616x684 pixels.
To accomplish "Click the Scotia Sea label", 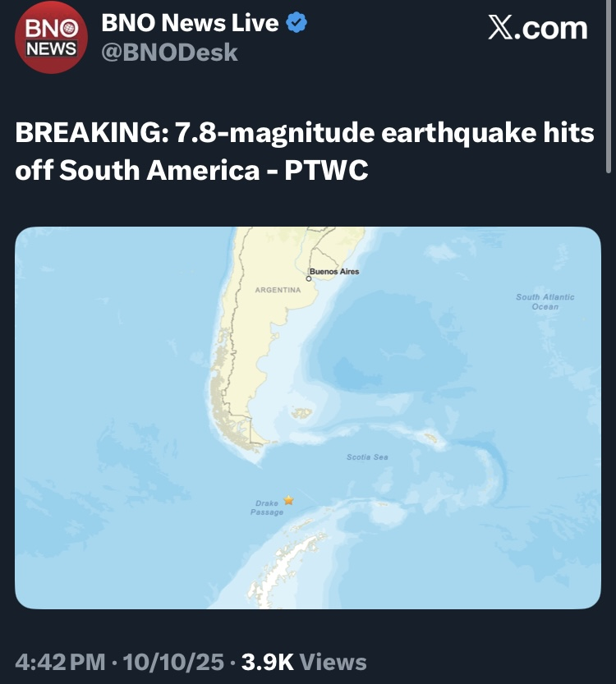I will click(367, 457).
